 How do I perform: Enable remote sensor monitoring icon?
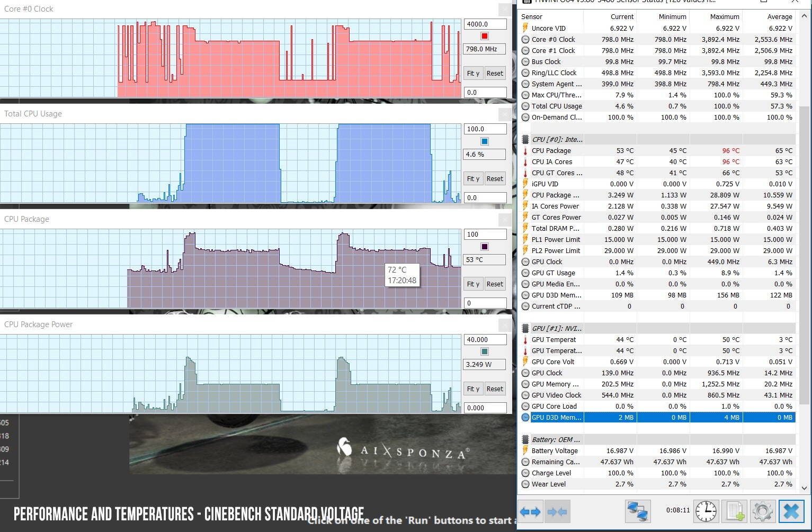(x=638, y=511)
